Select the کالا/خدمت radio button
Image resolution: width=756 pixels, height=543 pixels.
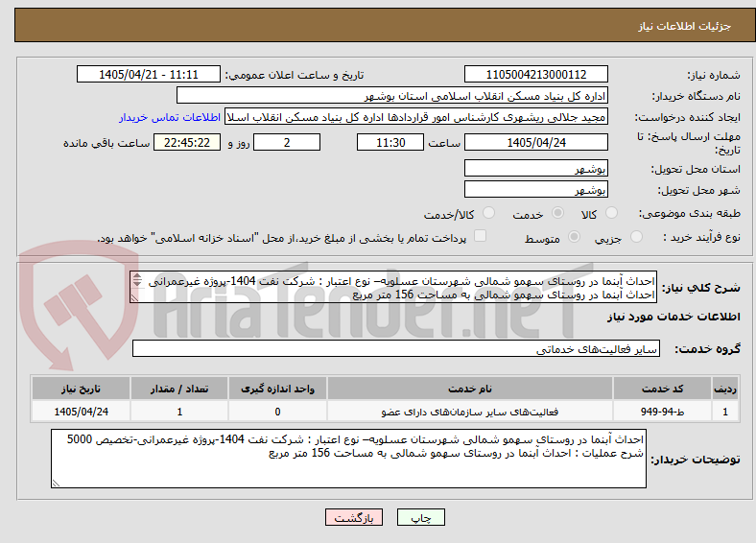(489, 213)
